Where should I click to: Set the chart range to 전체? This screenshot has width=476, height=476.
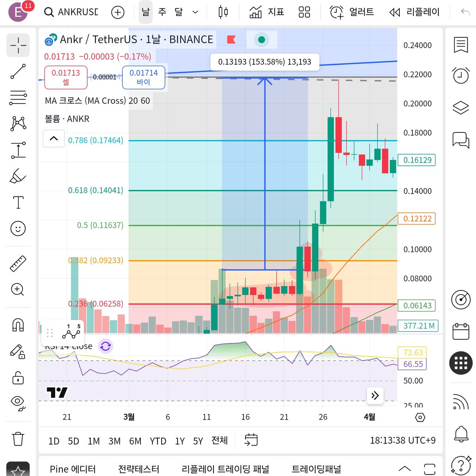click(219, 441)
